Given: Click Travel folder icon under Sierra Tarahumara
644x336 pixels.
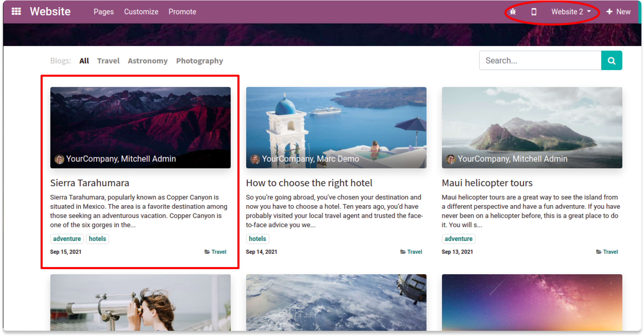Looking at the screenshot, I should [x=207, y=252].
